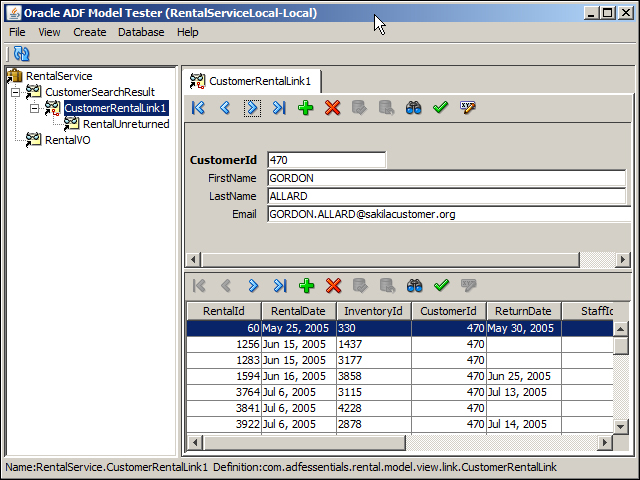This screenshot has width=640, height=480.
Task: Select RentalVO in the tree
Action: point(67,140)
